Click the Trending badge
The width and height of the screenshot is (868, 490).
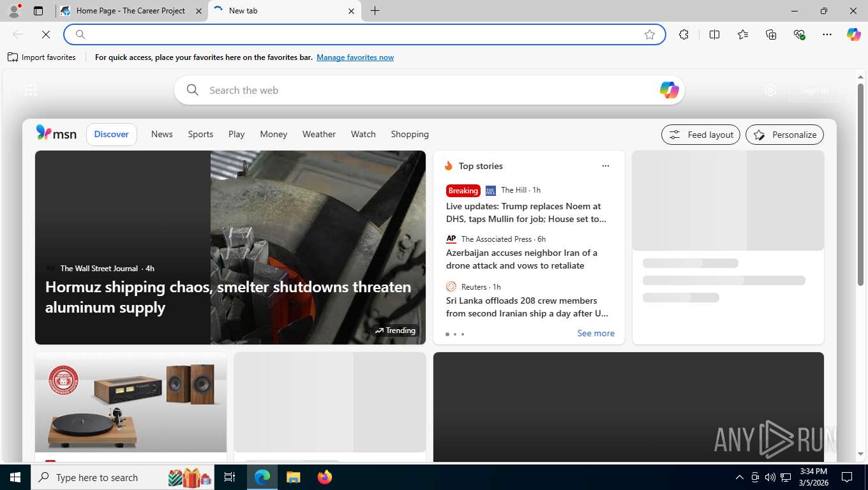pos(396,330)
